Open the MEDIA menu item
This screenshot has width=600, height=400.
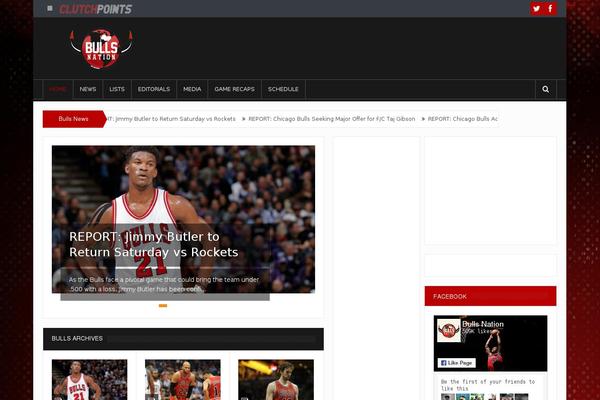[x=192, y=89]
